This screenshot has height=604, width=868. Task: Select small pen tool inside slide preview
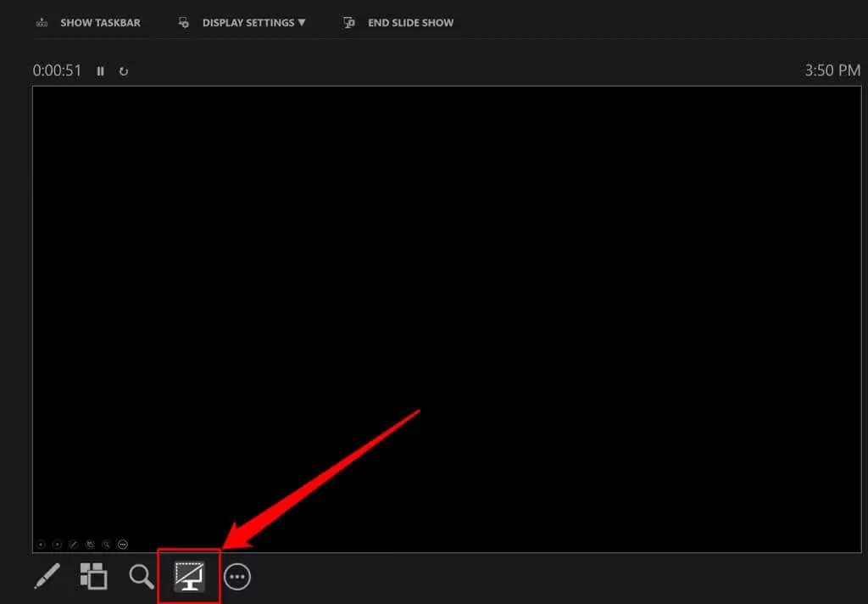[73, 545]
